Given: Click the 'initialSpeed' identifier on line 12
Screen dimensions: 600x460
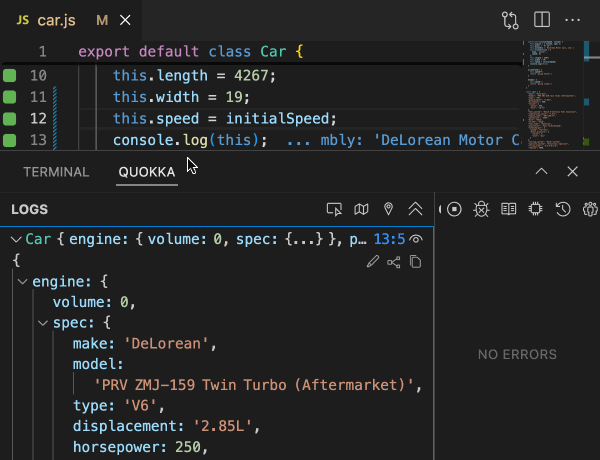Looking at the screenshot, I should pyautogui.click(x=277, y=119).
